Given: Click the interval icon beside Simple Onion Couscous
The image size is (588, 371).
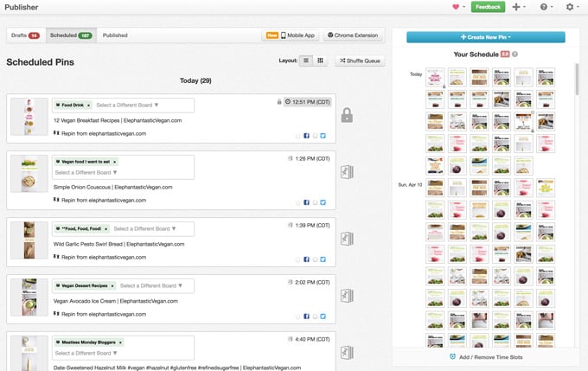Looking at the screenshot, I should (347, 172).
